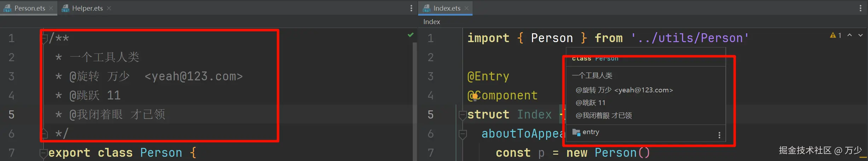
Task: Jump to next highlighted problem arrow
Action: tap(861, 35)
